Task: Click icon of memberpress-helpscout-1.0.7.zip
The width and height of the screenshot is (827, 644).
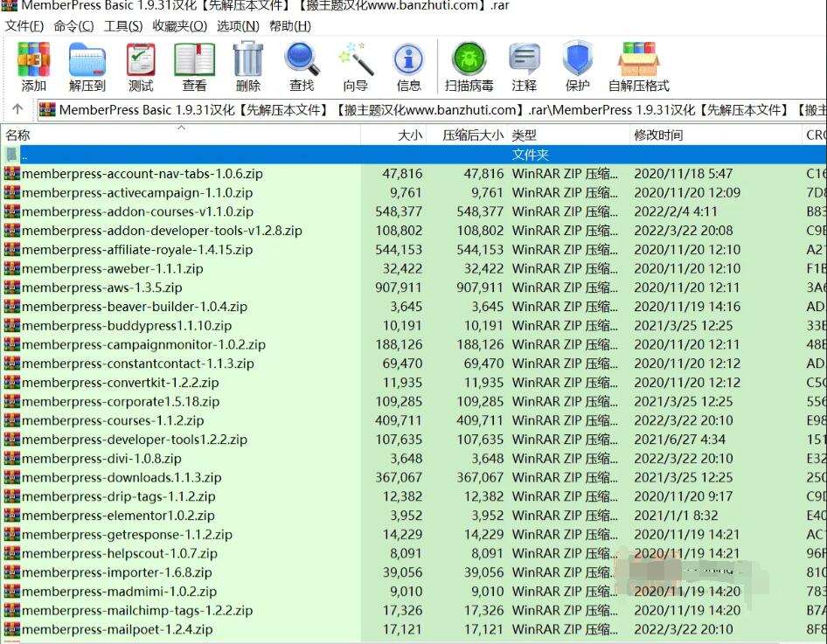Action: tap(11, 553)
